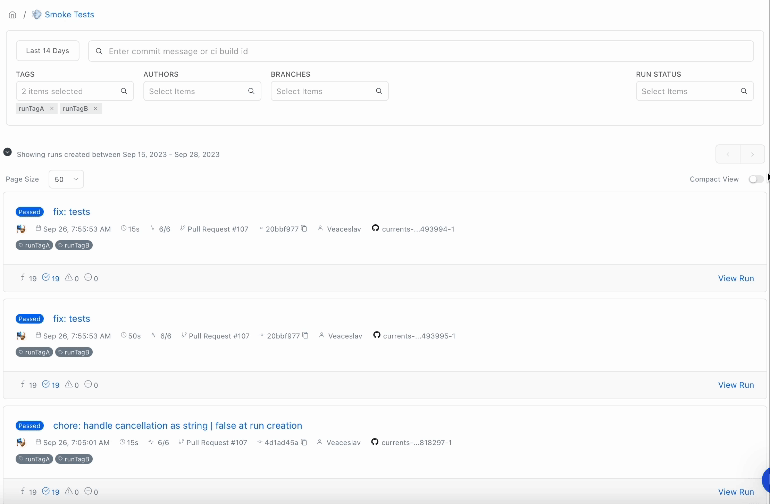Open the Authors select items dropdown
The image size is (770, 504).
click(x=202, y=91)
